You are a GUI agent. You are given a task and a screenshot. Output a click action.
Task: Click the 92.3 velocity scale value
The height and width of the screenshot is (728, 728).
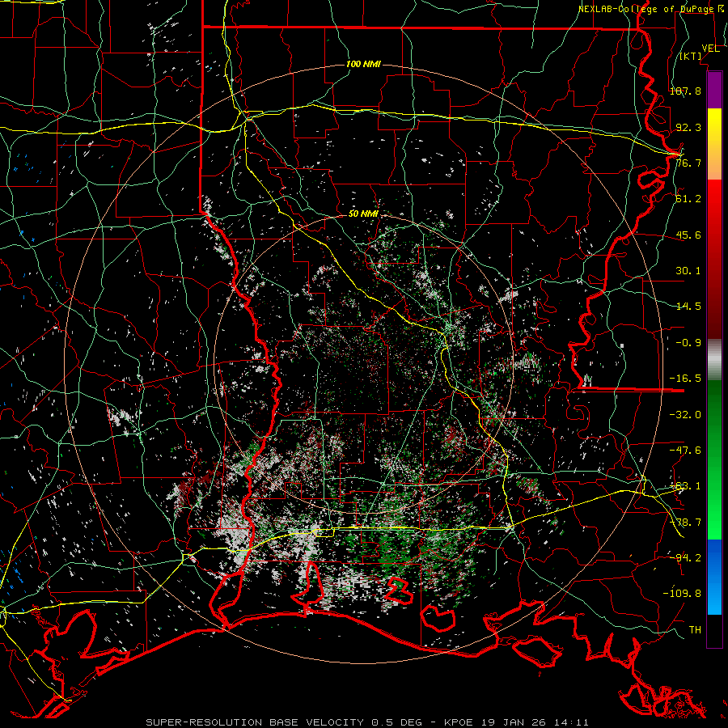tap(688, 127)
